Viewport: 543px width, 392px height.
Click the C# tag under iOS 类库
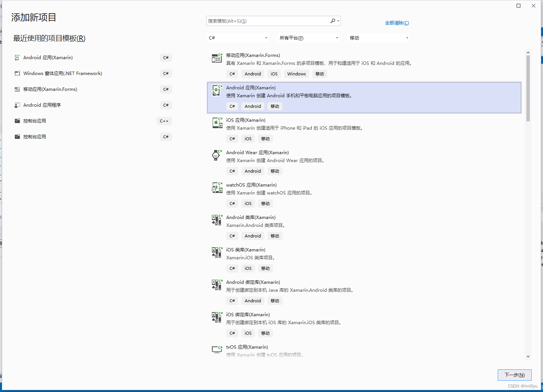click(x=232, y=268)
